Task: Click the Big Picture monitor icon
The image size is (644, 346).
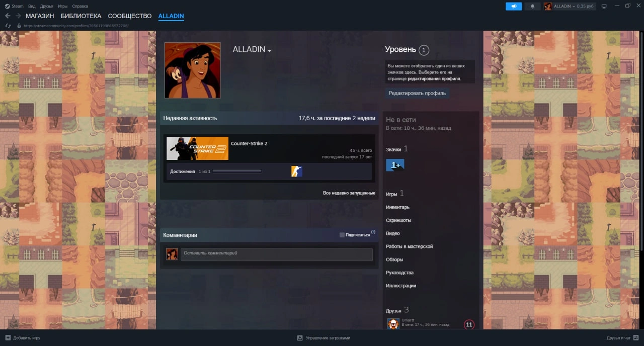Action: click(604, 6)
